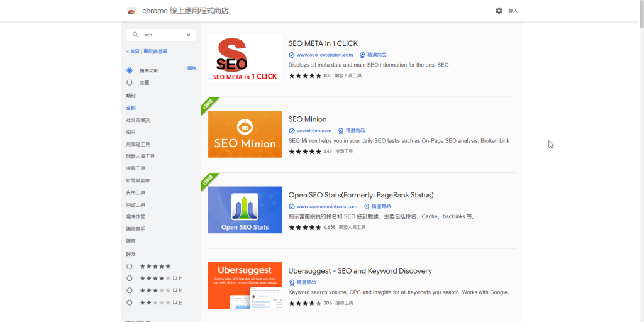Click the www.openadmintools.com publisher link
644x322 pixels.
point(327,206)
